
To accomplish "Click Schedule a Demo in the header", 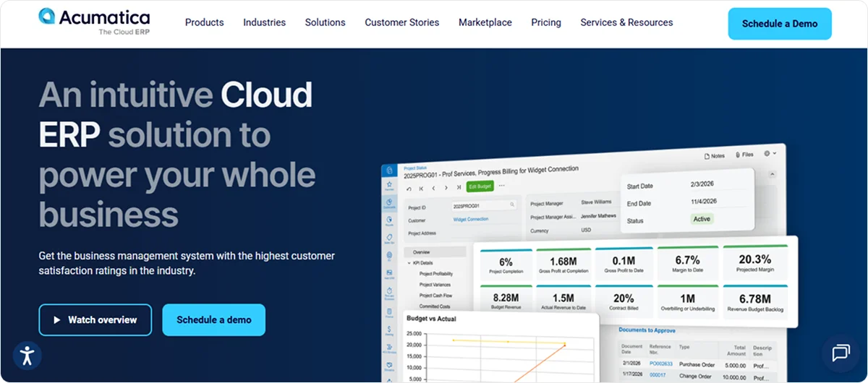I will [780, 23].
